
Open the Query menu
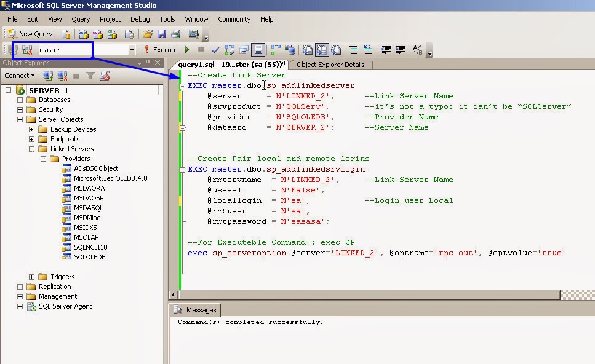[x=81, y=19]
